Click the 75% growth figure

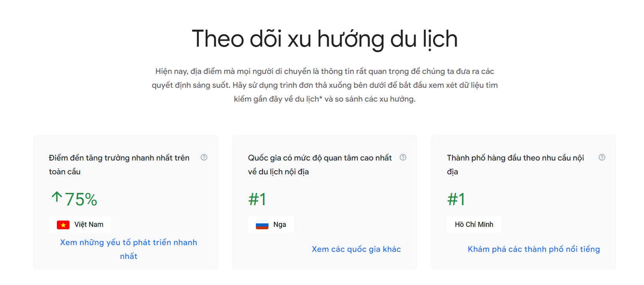pyautogui.click(x=81, y=200)
